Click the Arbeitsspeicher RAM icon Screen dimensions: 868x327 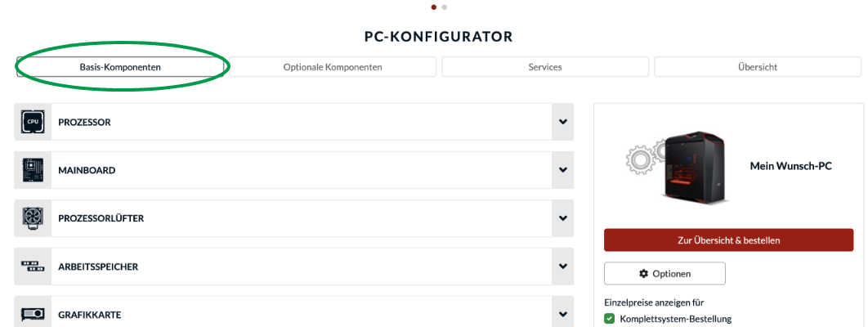click(33, 267)
